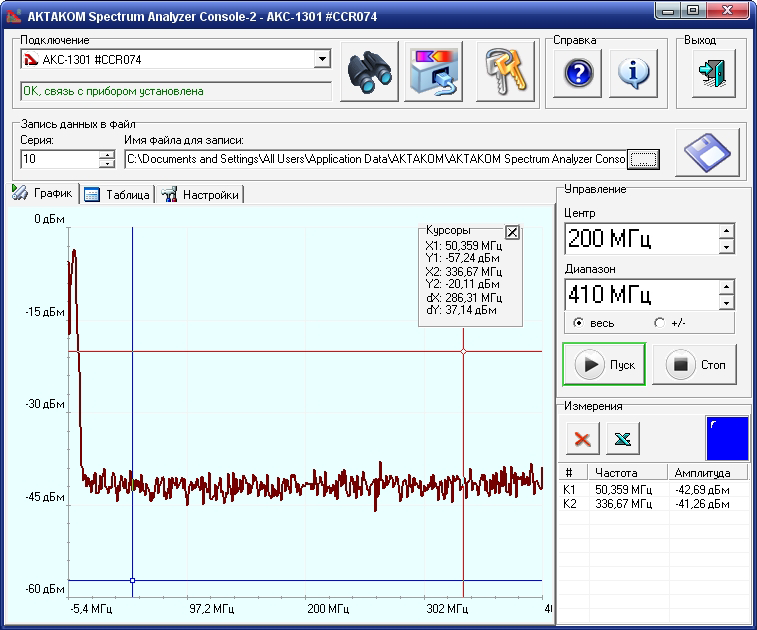Browse for file with the ellipsis button
The width and height of the screenshot is (757, 630).
pyautogui.click(x=644, y=159)
